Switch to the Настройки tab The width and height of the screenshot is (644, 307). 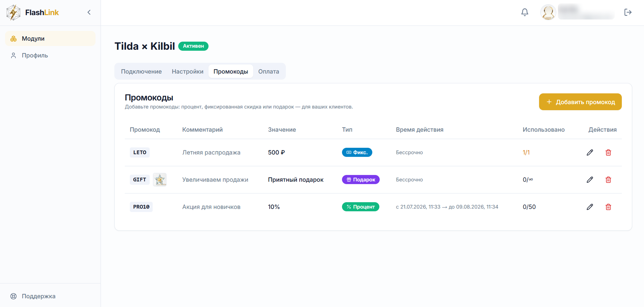click(x=188, y=72)
